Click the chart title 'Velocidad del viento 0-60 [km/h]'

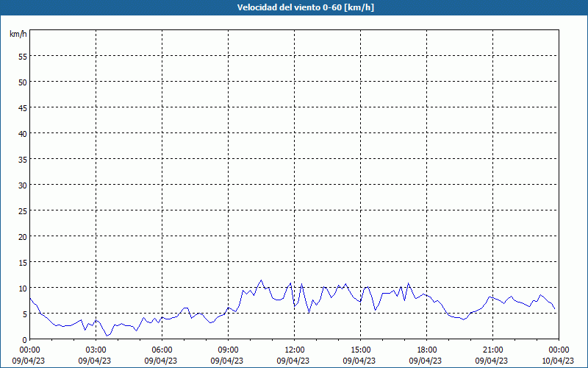306,7
